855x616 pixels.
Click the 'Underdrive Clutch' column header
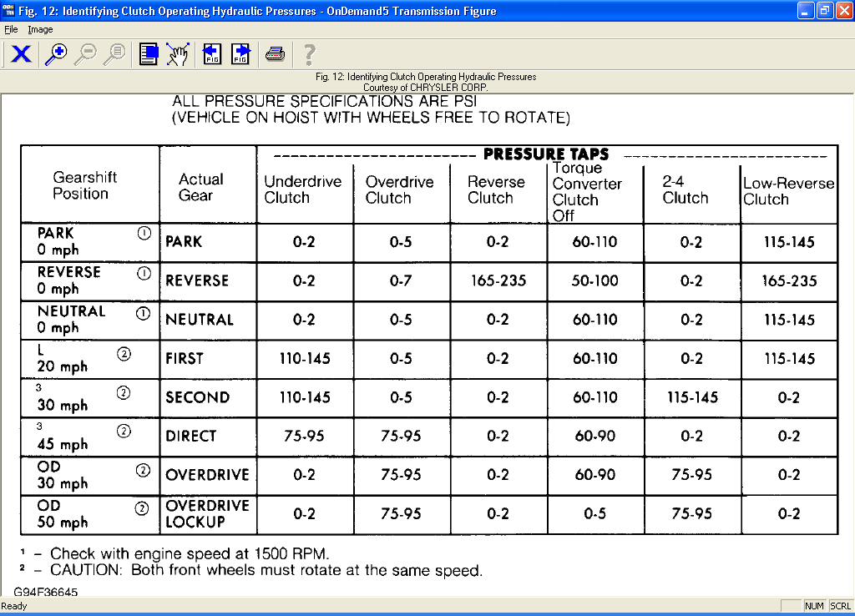click(x=302, y=189)
